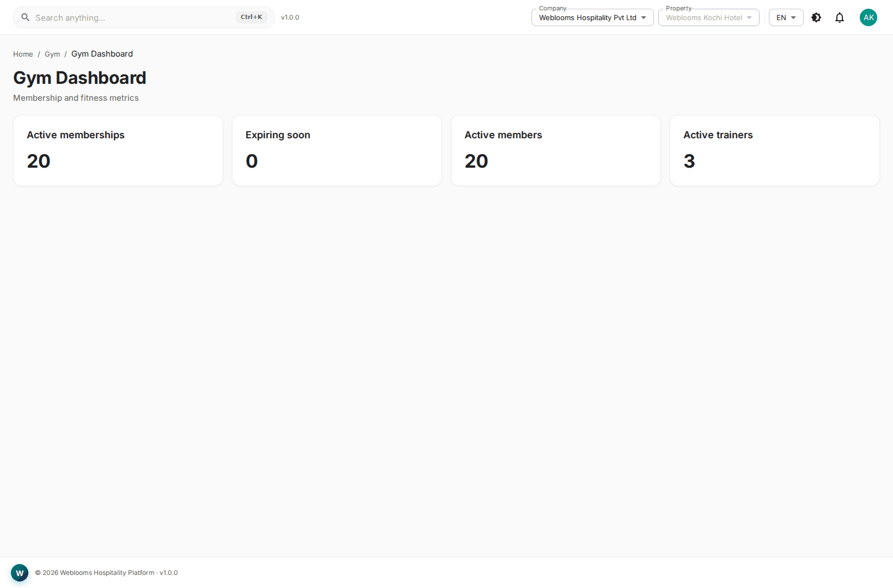The image size is (893, 588).
Task: Go to Gym breadcrumb link
Action: 52,54
